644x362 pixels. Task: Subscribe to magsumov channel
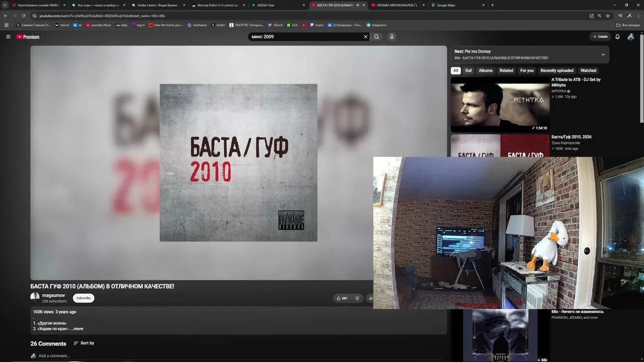[84, 298]
